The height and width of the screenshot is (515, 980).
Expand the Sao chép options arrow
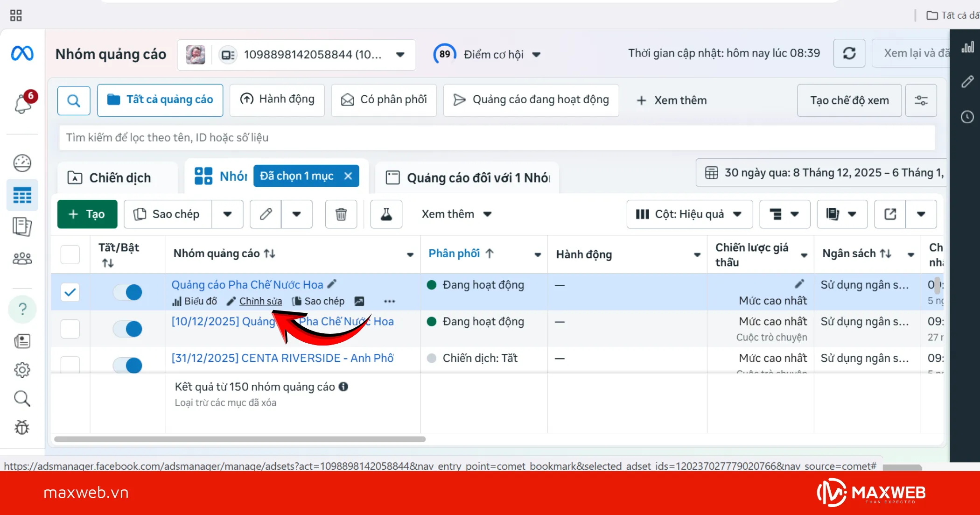click(228, 214)
